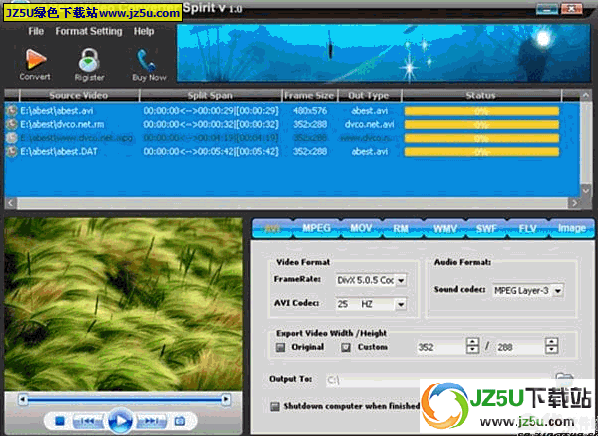This screenshot has height=436, width=598.
Task: Switch to the WMV format tab
Action: pos(445,228)
